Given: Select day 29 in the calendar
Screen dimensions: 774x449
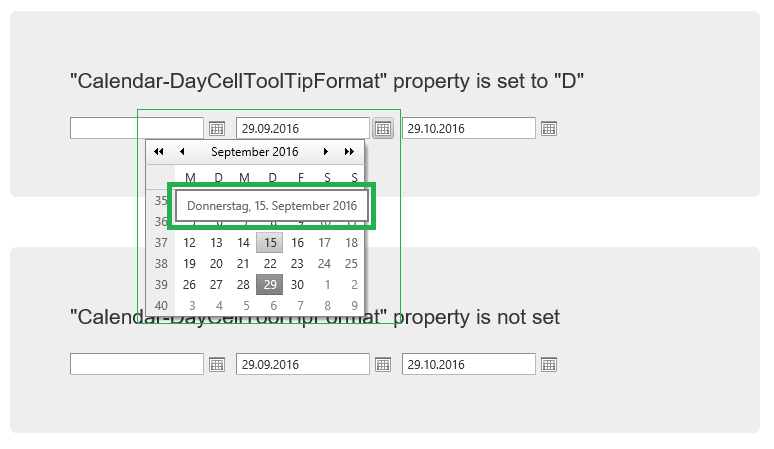Looking at the screenshot, I should click(270, 285).
